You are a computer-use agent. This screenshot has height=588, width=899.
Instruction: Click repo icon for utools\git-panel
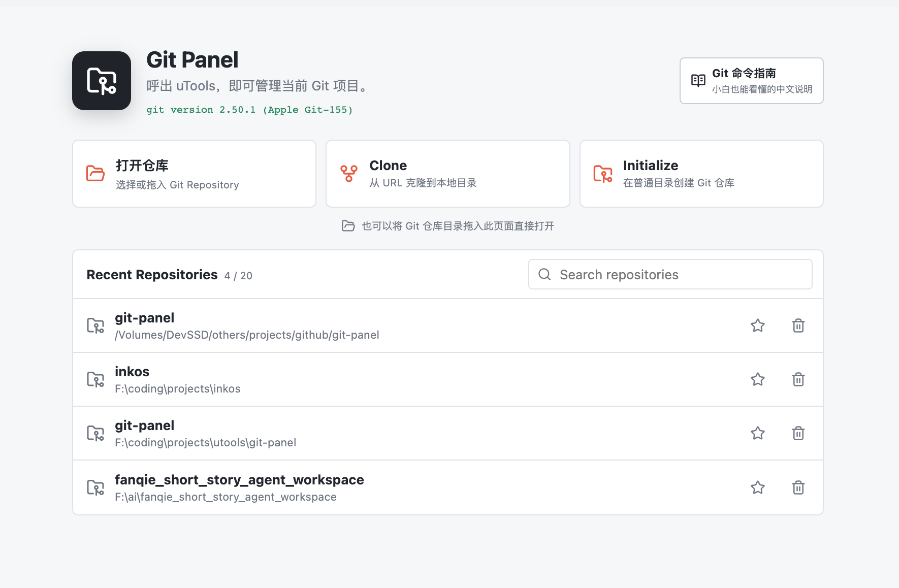coord(95,434)
